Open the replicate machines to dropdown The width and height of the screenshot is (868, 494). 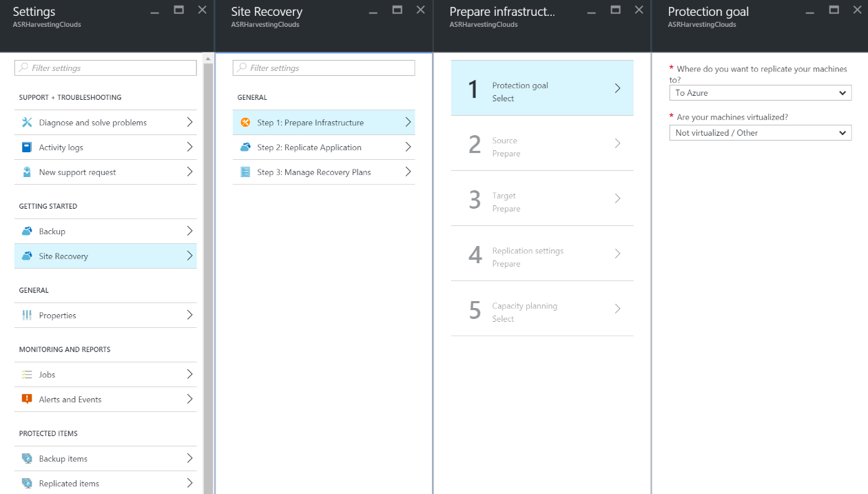(761, 93)
